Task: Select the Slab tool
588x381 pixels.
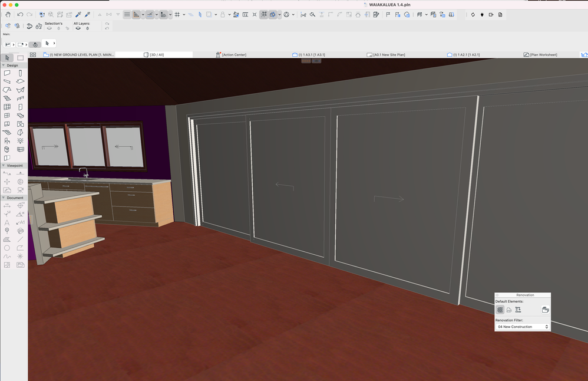Action: pos(20,81)
